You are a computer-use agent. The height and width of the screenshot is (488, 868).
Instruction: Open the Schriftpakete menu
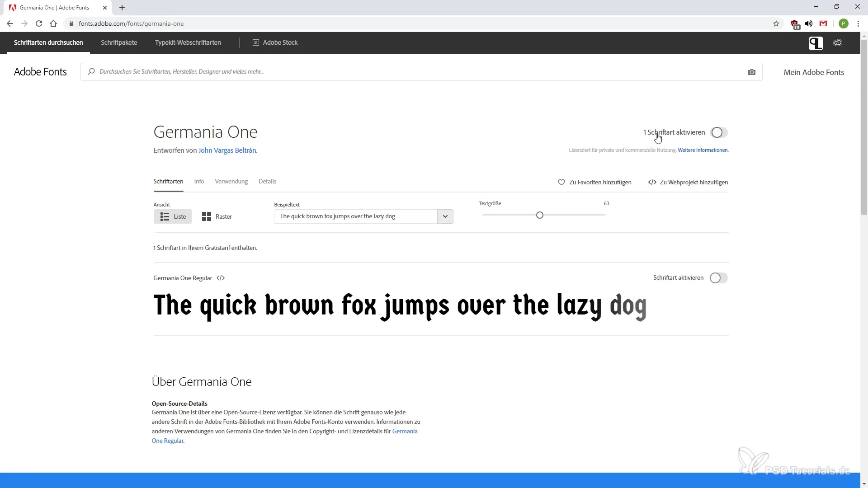pos(119,42)
